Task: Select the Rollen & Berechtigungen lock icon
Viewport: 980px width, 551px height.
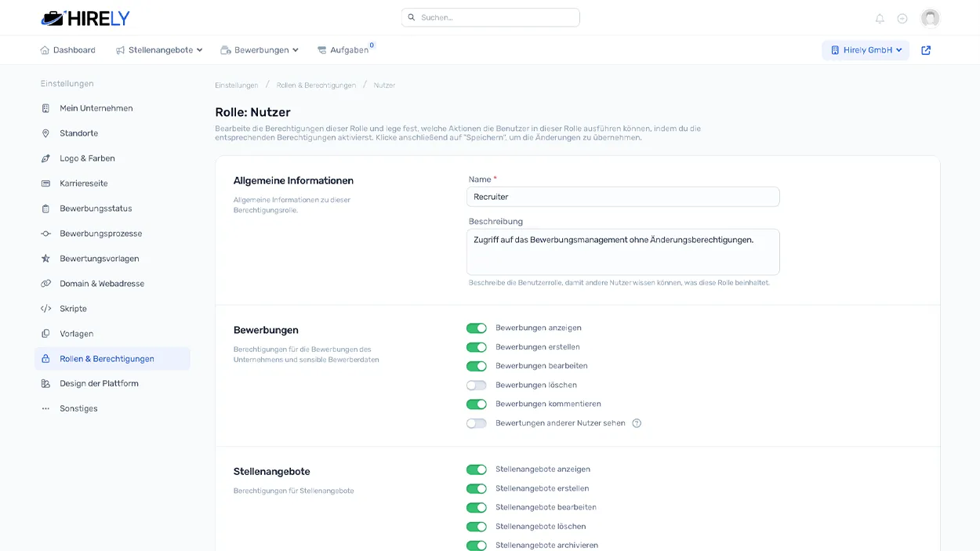Action: click(47, 358)
